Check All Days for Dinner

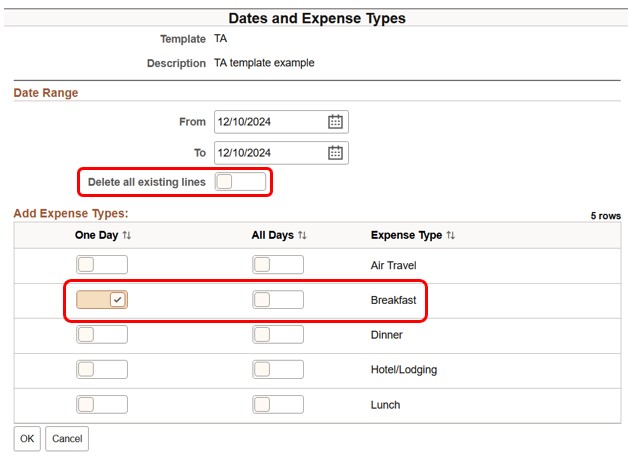(x=277, y=335)
